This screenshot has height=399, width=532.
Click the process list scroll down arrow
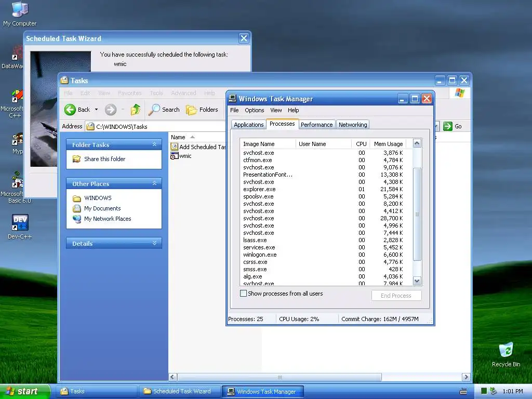click(417, 281)
